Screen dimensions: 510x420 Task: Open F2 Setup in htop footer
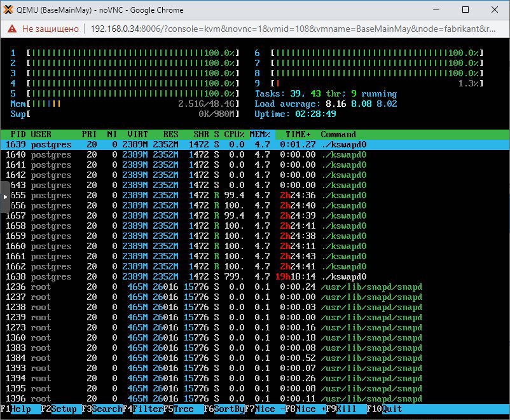pyautogui.click(x=61, y=409)
